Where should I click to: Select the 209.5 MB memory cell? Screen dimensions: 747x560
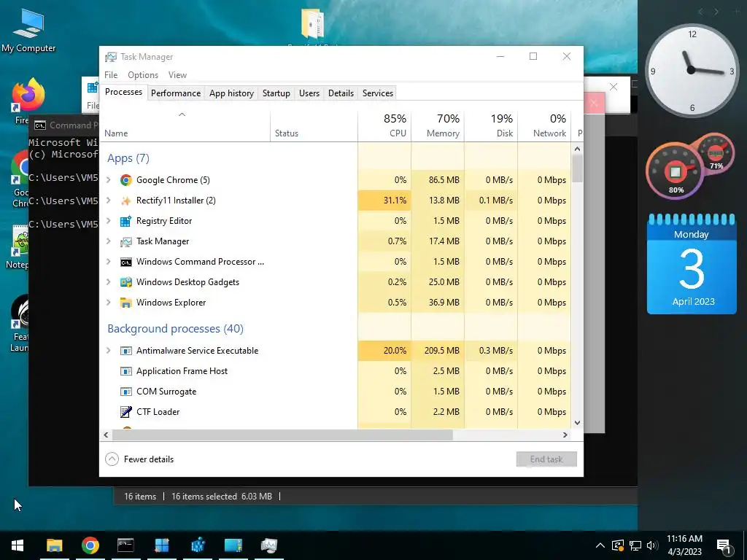click(438, 351)
